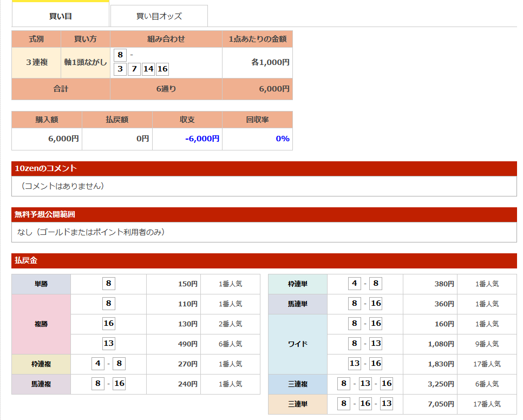
Task: Click the 3連複 bet type cell
Action: [36, 62]
